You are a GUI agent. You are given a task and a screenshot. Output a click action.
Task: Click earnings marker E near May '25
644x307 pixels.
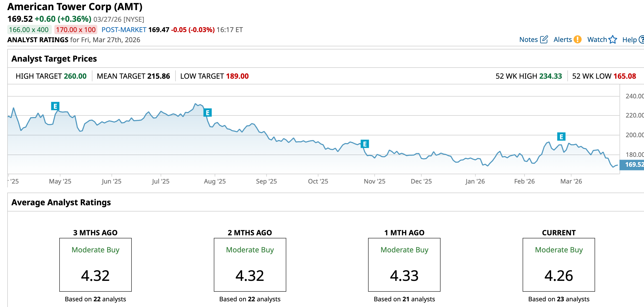point(55,106)
